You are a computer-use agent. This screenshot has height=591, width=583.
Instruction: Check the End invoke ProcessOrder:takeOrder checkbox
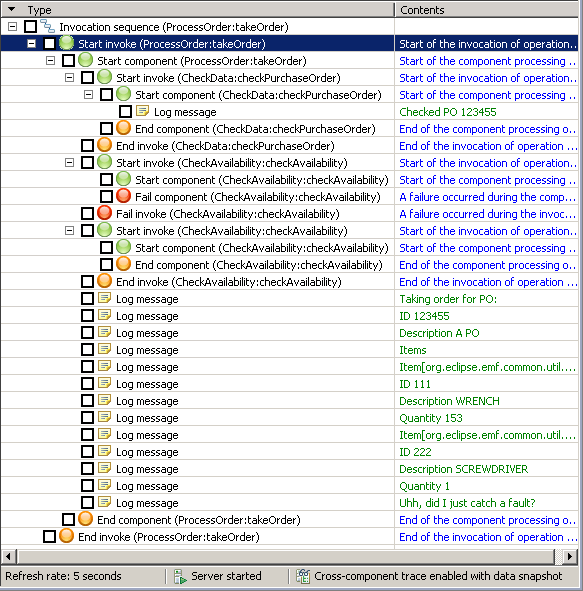point(49,537)
